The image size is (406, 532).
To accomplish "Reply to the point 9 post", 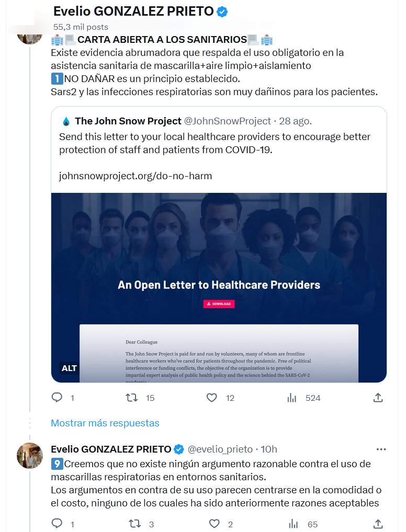I will (x=57, y=523).
